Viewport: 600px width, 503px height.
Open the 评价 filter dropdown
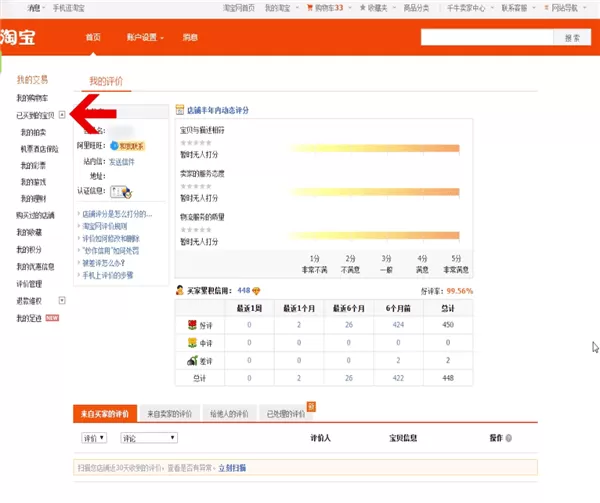pos(94,438)
